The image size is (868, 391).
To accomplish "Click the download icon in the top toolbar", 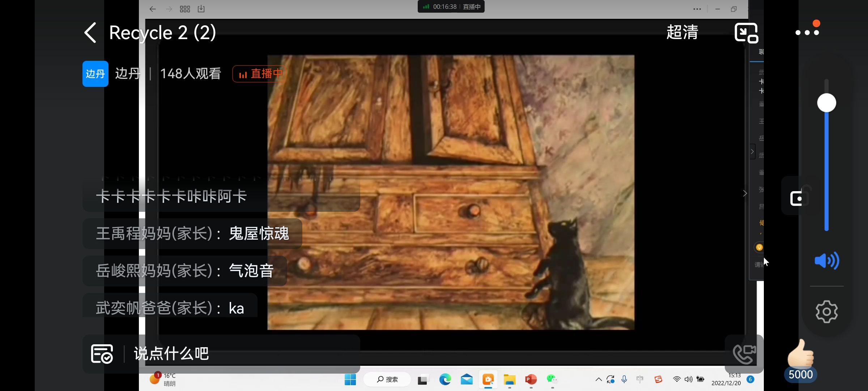I will [201, 9].
